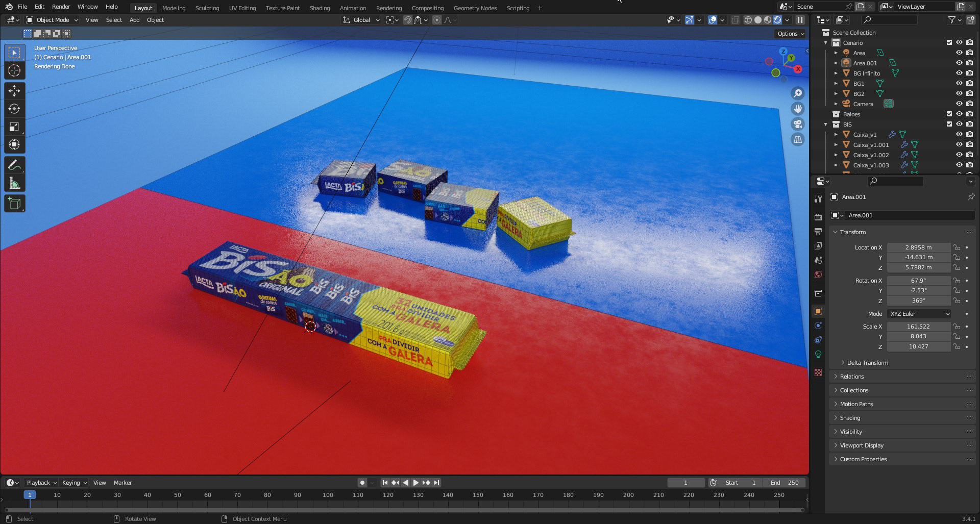Pick the Scale tool
Image resolution: width=980 pixels, height=524 pixels.
coord(14,127)
